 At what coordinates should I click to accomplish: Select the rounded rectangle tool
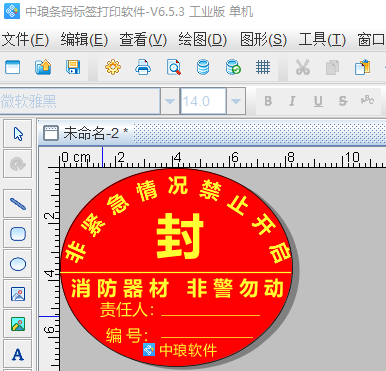click(x=18, y=234)
